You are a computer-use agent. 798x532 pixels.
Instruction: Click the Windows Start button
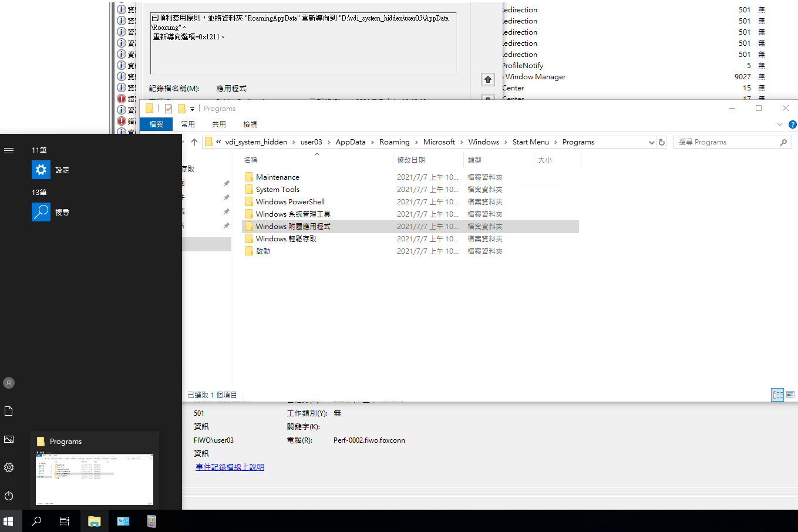8,521
